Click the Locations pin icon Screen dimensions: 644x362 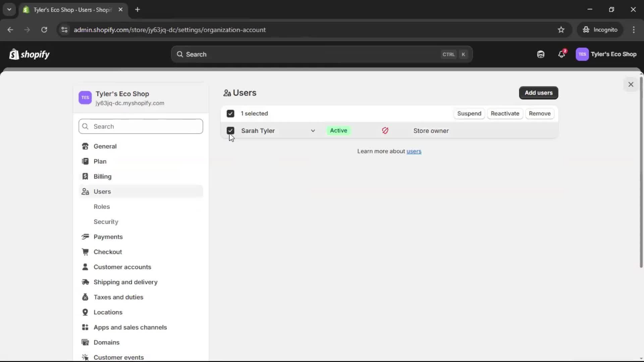tap(86, 312)
